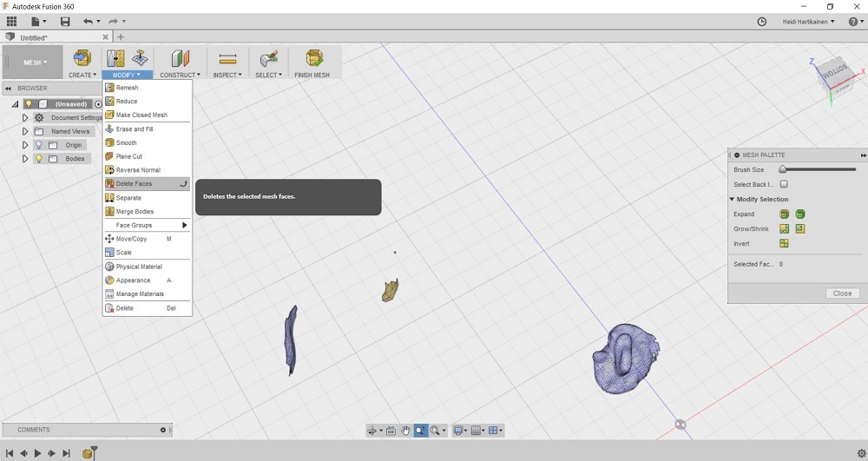Click the Grow selection icon
The height and width of the screenshot is (461, 868).
[784, 228]
